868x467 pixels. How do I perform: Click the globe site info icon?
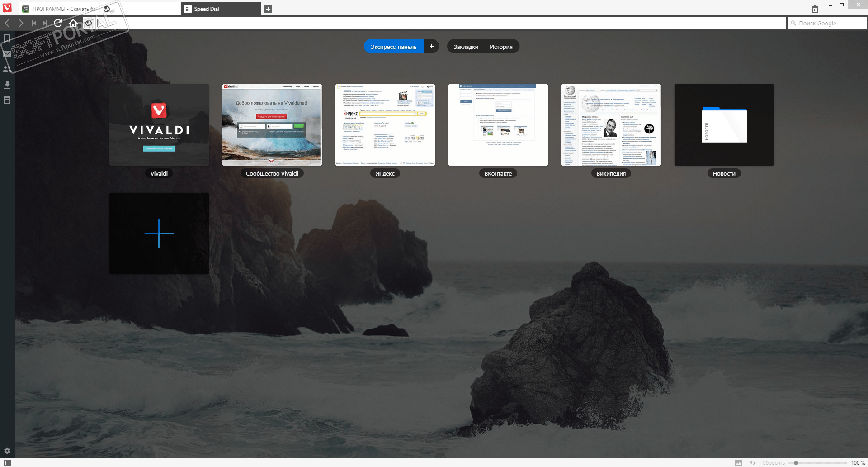89,23
